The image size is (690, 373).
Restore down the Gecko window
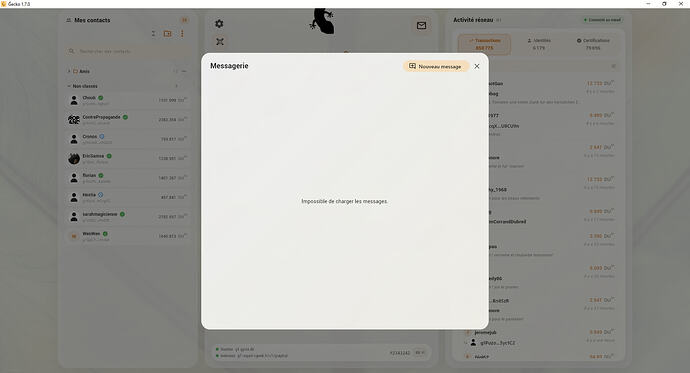pos(664,4)
